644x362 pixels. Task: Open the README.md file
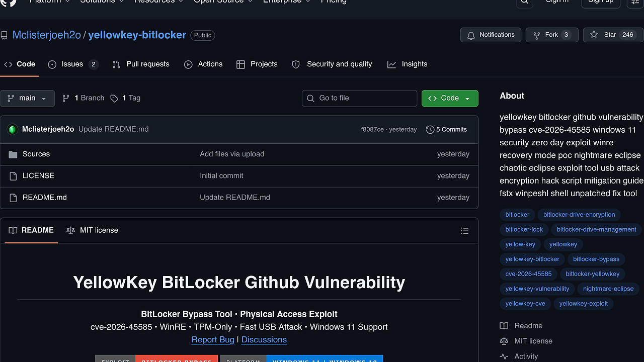(x=45, y=197)
